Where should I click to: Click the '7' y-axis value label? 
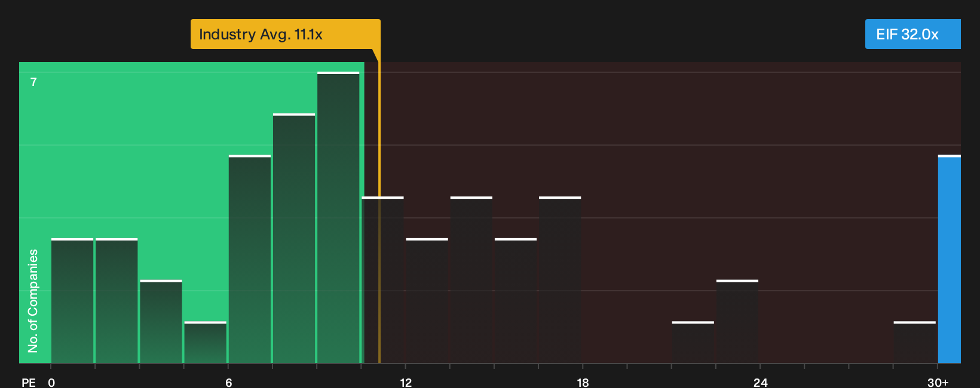point(33,82)
